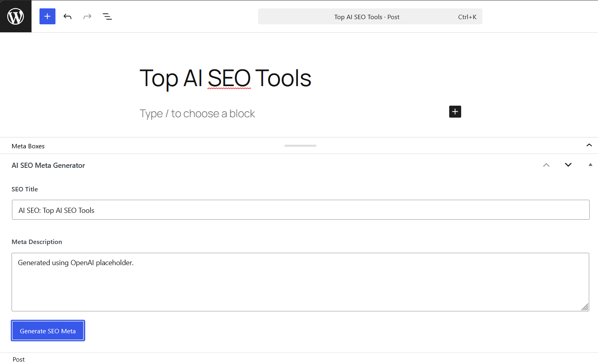Toggle AI SEO Meta Generator panel triangle

point(590,165)
